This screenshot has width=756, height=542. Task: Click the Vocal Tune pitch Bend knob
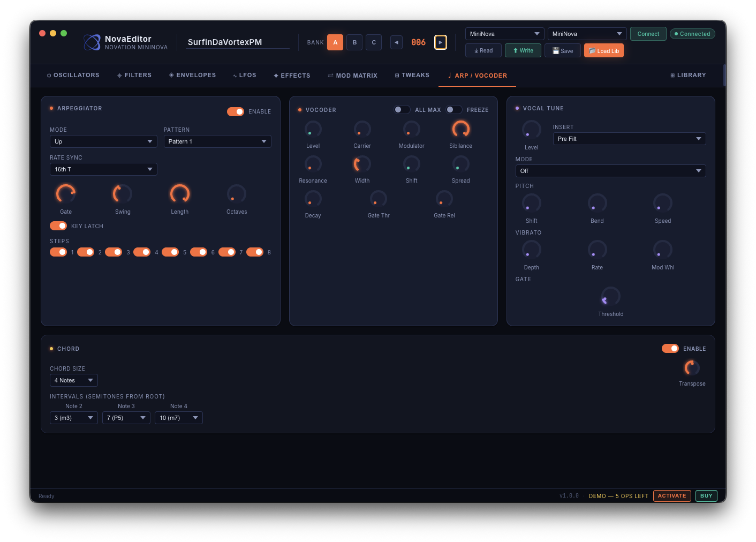tap(598, 204)
